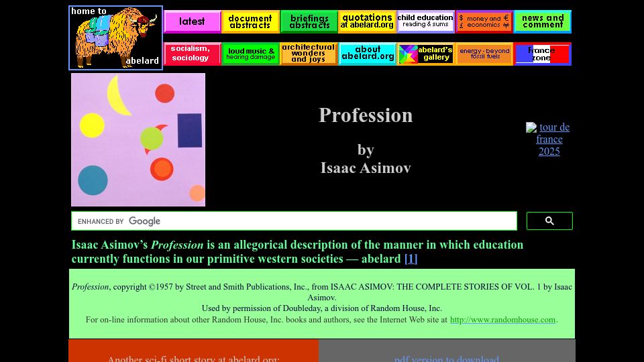Screen dimensions: 644x362
Task: Click the 'Profession' page title text
Action: 366,115
